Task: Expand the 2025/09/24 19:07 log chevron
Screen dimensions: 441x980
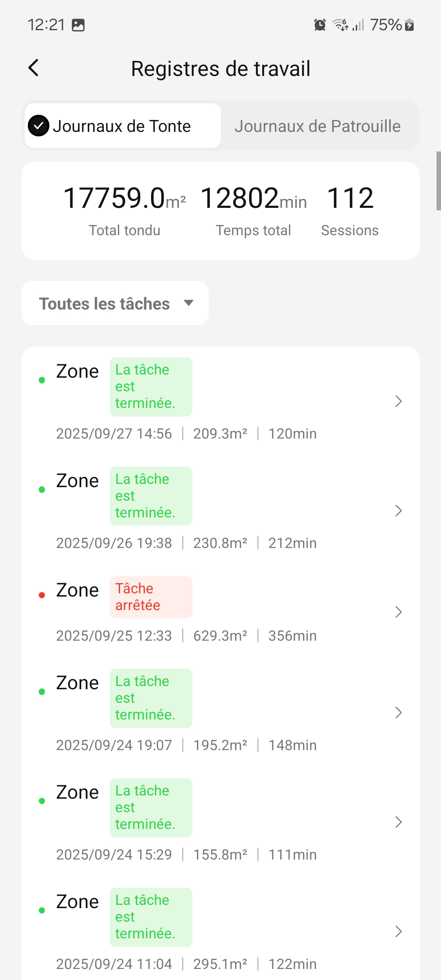Action: pyautogui.click(x=399, y=713)
